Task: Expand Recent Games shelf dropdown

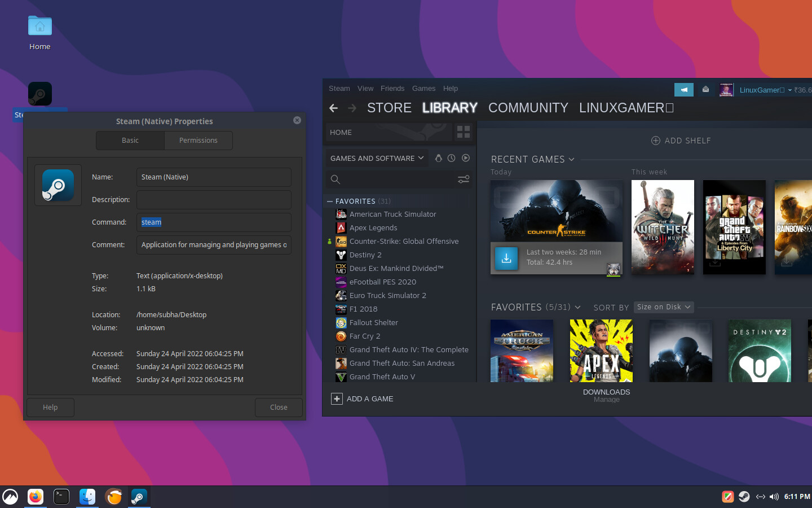Action: tap(571, 160)
